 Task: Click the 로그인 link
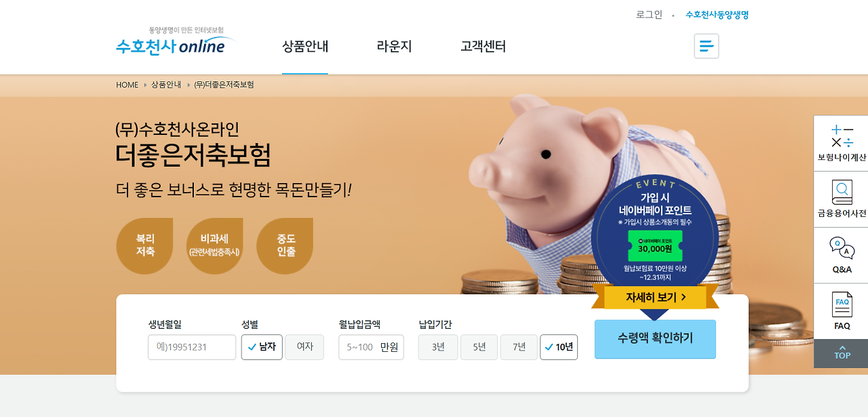649,14
